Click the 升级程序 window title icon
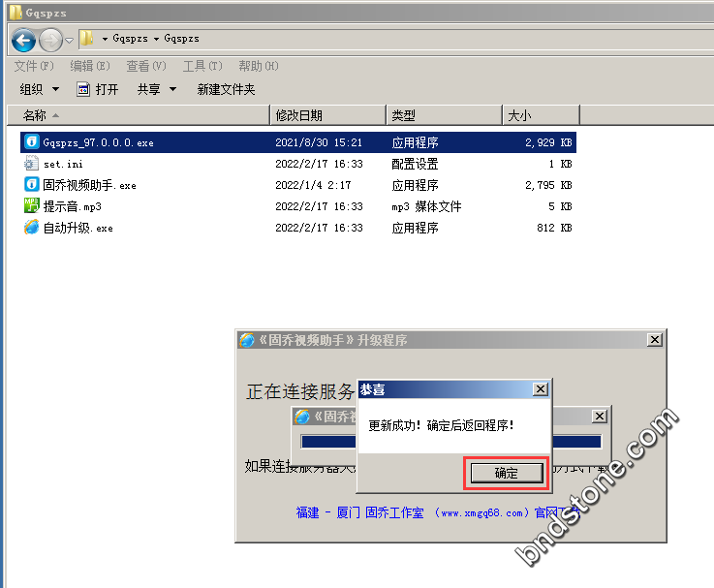Image resolution: width=714 pixels, height=588 pixels. pyautogui.click(x=247, y=340)
